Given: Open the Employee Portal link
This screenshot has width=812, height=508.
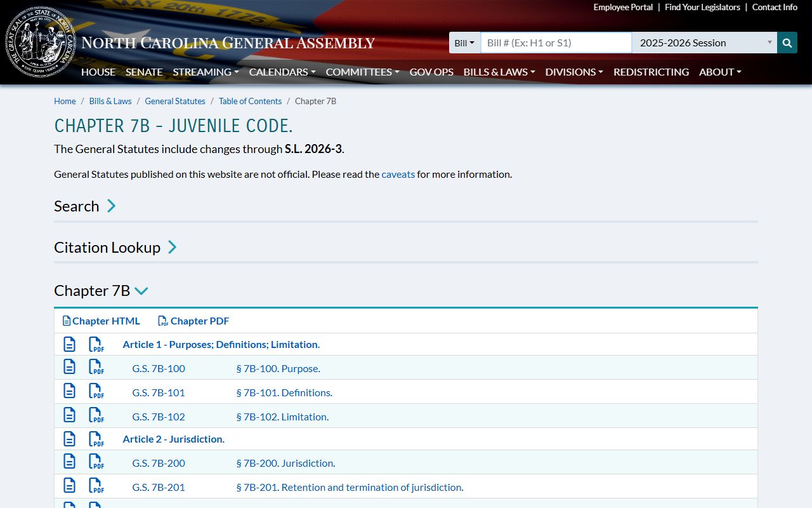Looking at the screenshot, I should [623, 7].
